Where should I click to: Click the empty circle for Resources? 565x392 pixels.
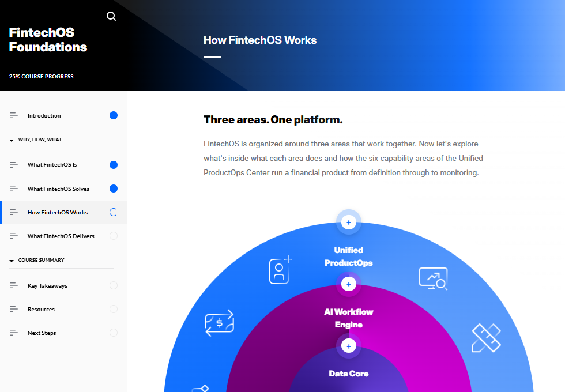point(114,309)
